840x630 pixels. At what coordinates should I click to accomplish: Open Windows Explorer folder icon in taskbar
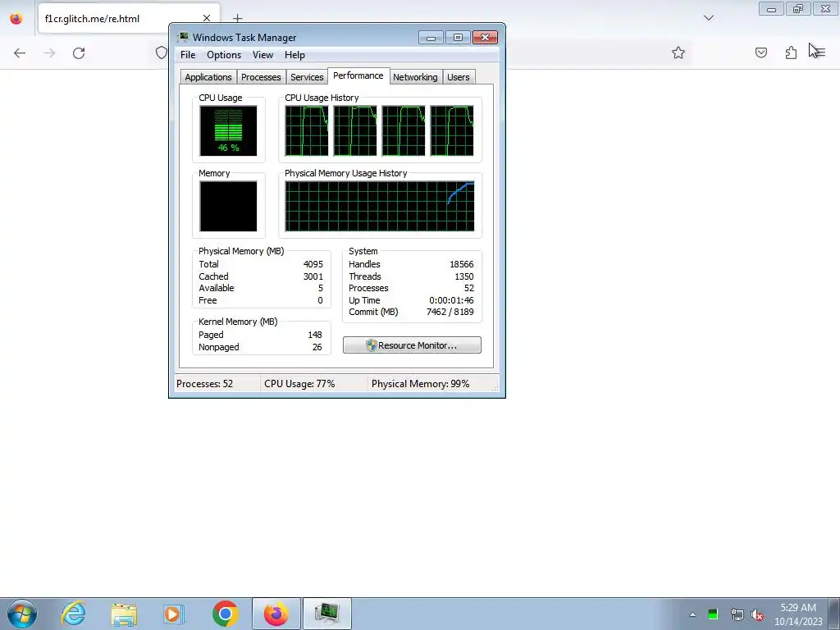click(x=124, y=614)
